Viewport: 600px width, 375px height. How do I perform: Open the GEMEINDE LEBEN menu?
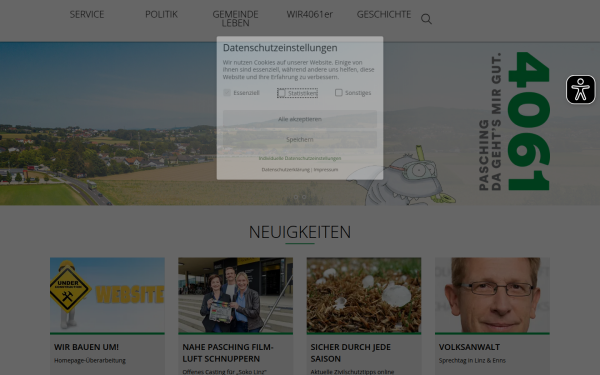coord(235,18)
